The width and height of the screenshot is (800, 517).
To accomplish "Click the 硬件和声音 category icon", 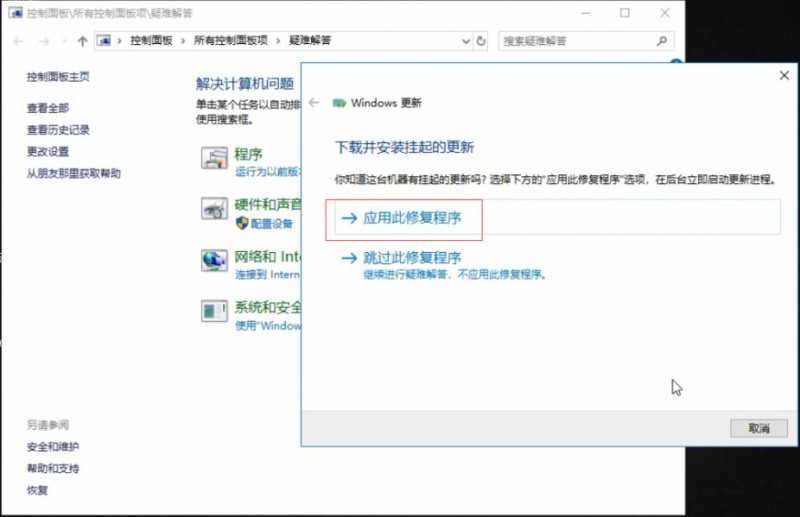I will (x=214, y=208).
